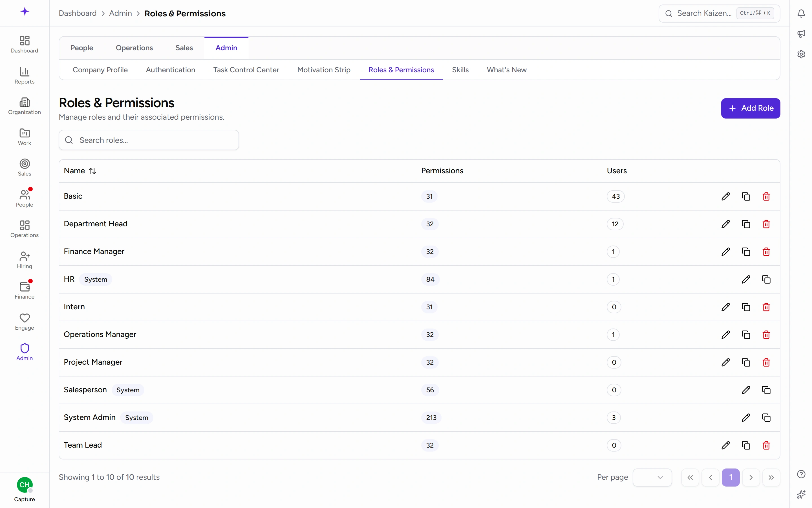Select the Roles & Permissions sub-tab
The width and height of the screenshot is (812, 508).
pos(401,69)
